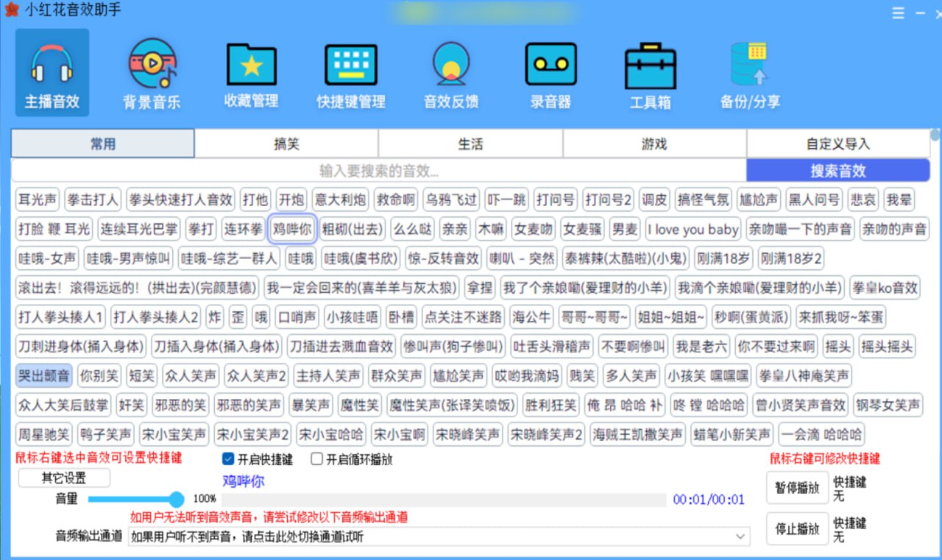
Task: Switch to 背景音乐 section
Action: click(x=152, y=72)
